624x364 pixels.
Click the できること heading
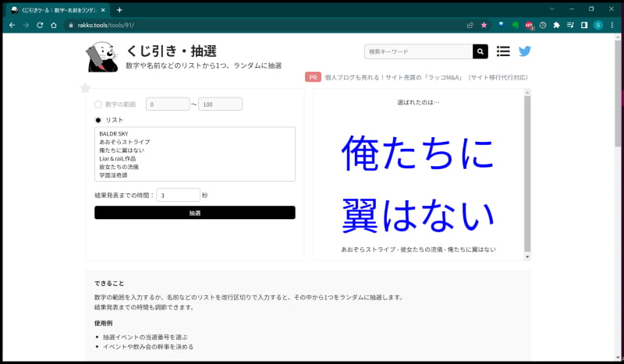[x=109, y=283]
